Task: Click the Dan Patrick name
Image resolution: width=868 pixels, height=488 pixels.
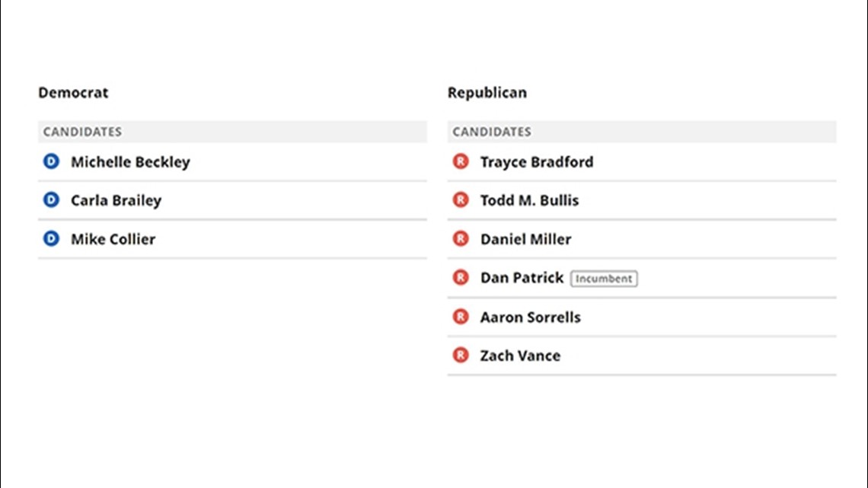Action: (522, 278)
